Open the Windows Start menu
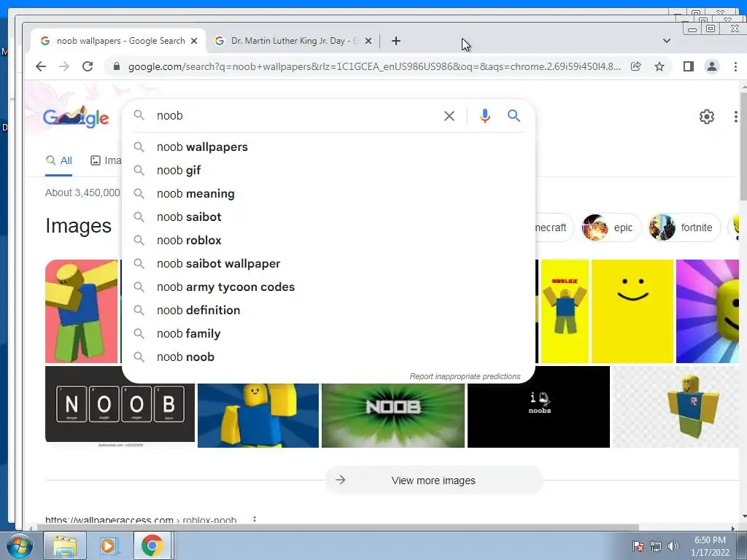This screenshot has height=560, width=747. (19, 545)
